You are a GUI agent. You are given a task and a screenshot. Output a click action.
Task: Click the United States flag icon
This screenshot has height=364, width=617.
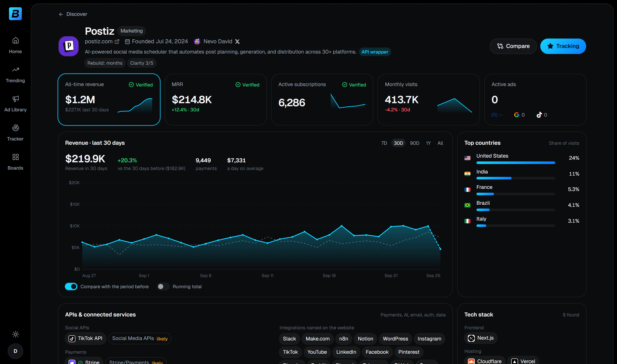(467, 158)
